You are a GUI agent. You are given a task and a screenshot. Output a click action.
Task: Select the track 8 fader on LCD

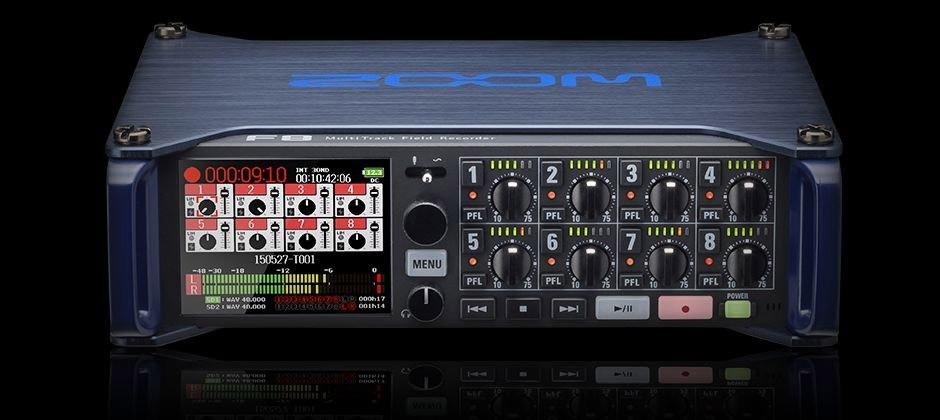click(374, 235)
